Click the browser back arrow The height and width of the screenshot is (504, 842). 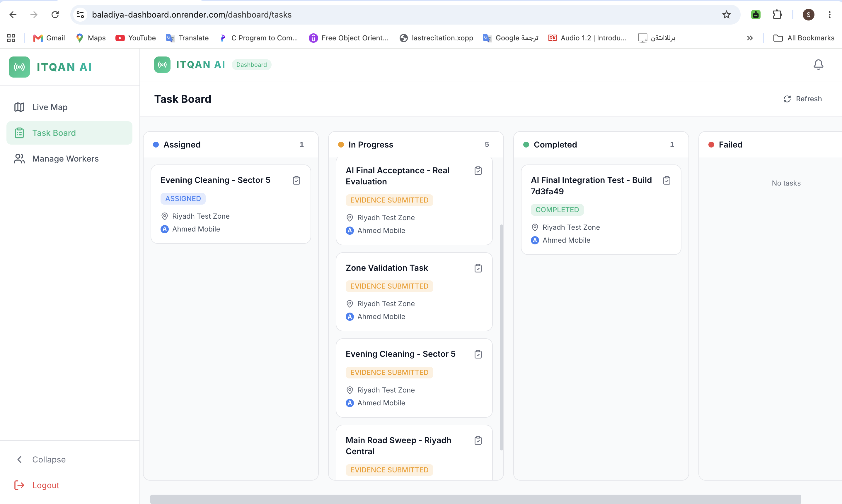coord(13,15)
